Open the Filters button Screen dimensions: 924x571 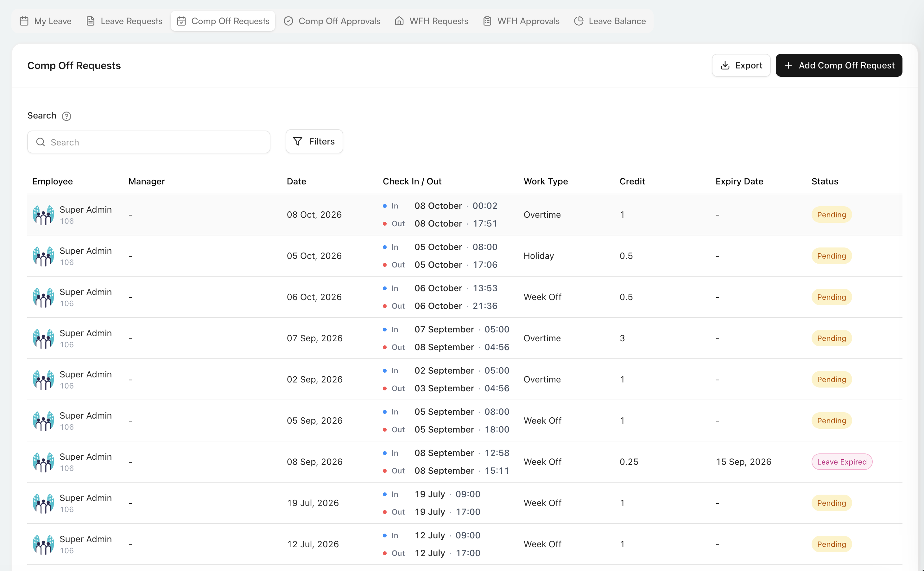(x=314, y=141)
